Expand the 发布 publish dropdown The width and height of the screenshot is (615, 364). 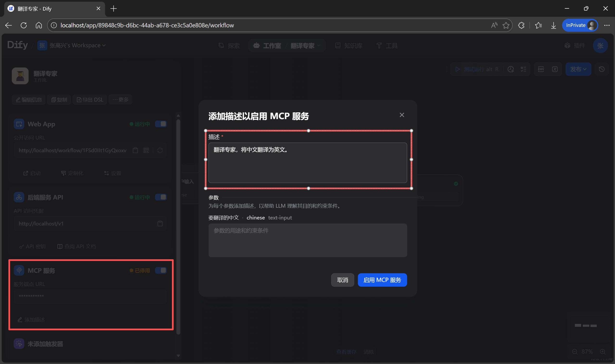[578, 69]
